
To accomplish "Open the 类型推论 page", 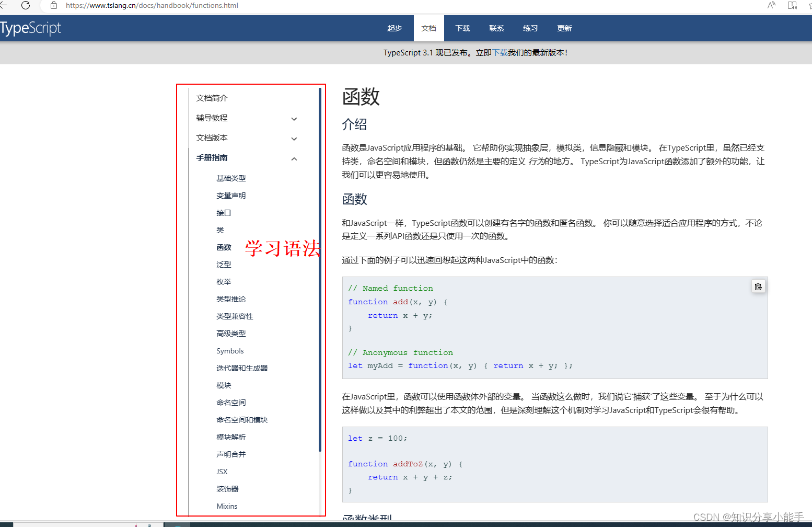I will (231, 299).
